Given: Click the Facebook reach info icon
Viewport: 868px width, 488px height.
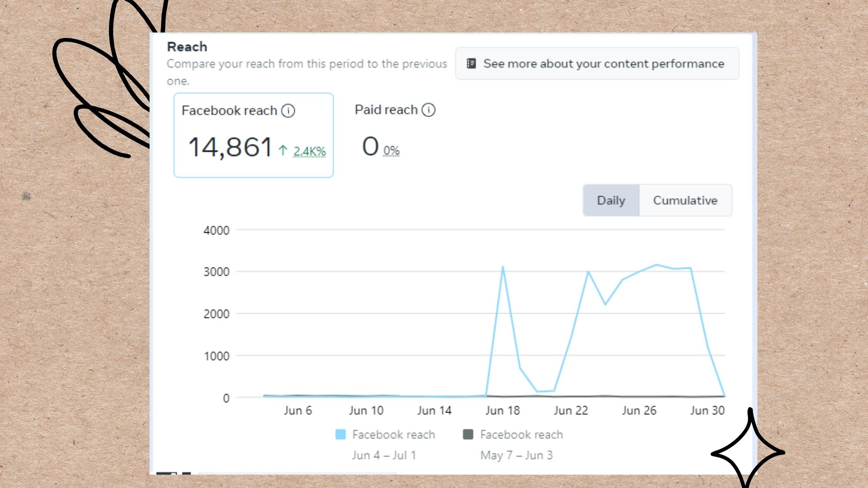Looking at the screenshot, I should pos(288,111).
